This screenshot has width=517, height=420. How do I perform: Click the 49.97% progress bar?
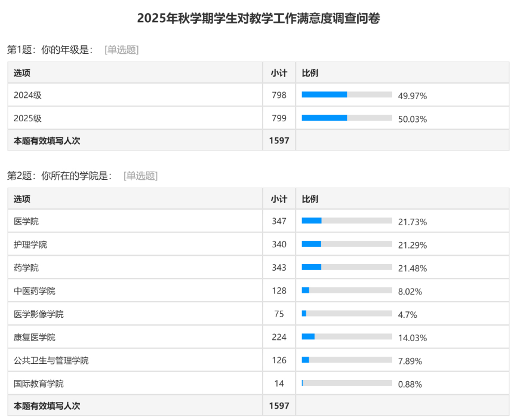347,95
